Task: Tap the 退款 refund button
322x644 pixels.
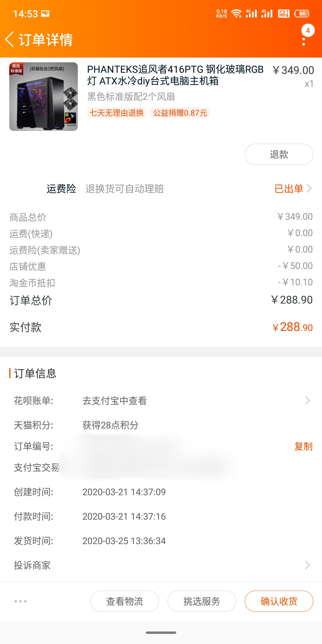Action: (x=279, y=154)
